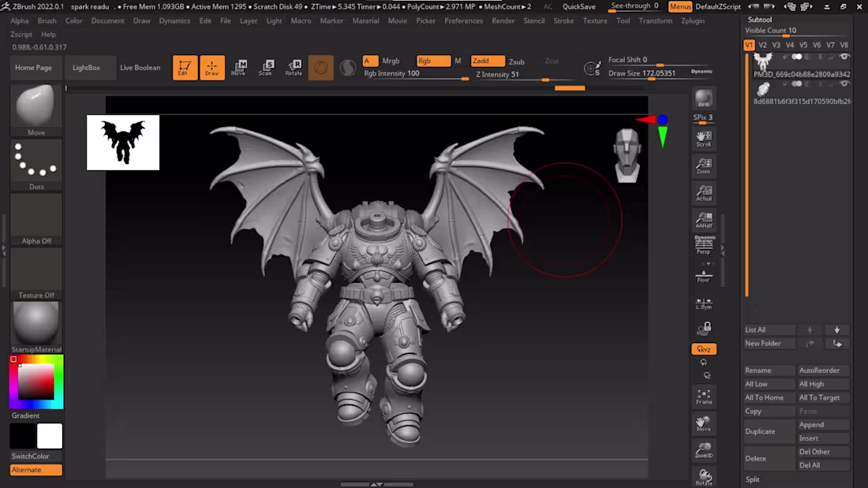Screen dimensions: 868x488
Task: Toggle the Floor grid button
Action: click(704, 276)
